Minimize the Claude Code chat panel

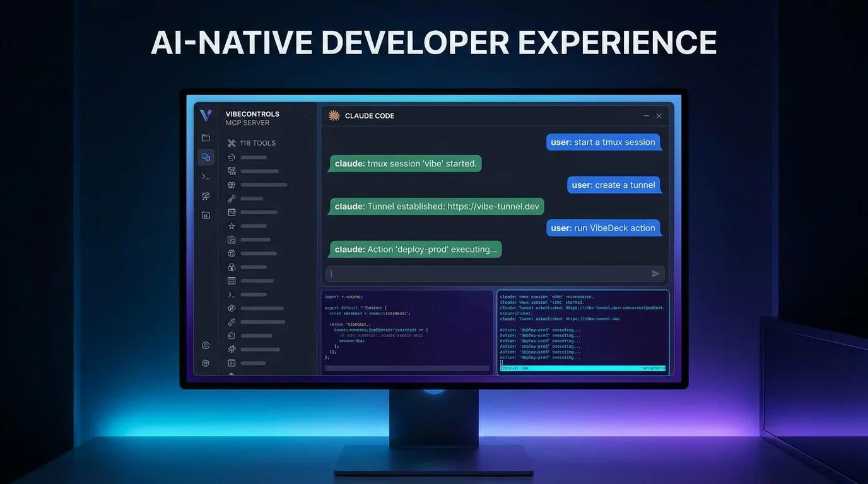646,116
